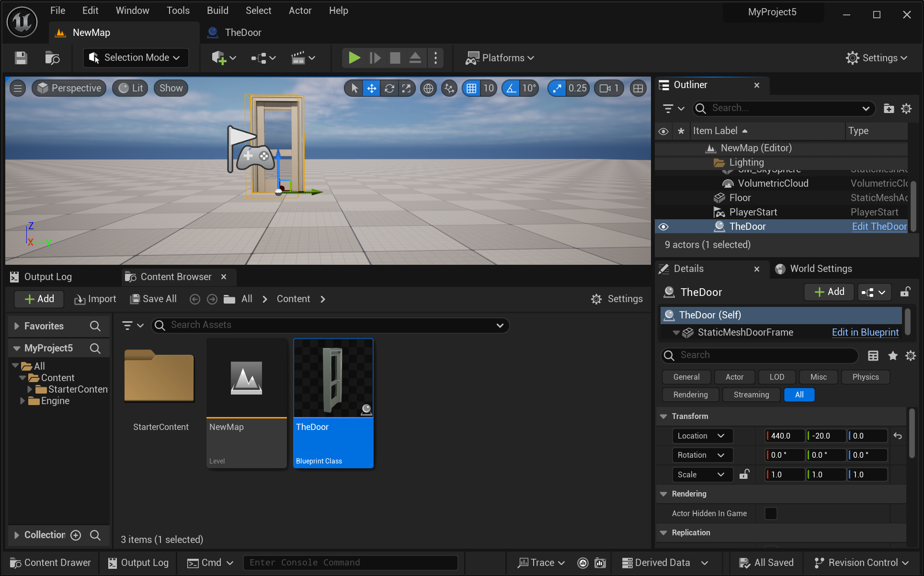Click the Stop playback button
Screen dimensions: 924x576
pos(395,58)
